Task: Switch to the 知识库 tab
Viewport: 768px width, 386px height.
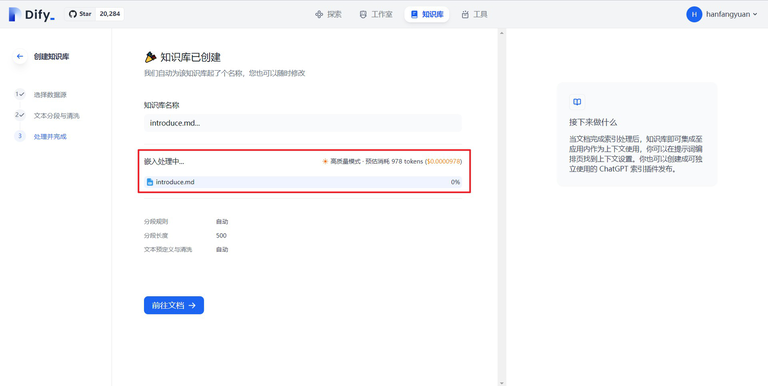Action: (x=427, y=14)
